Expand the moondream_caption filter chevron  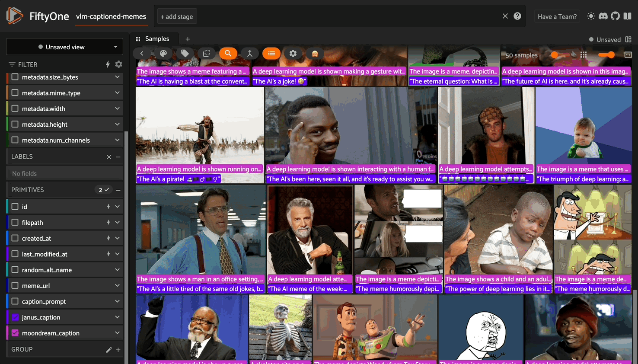[x=117, y=333]
